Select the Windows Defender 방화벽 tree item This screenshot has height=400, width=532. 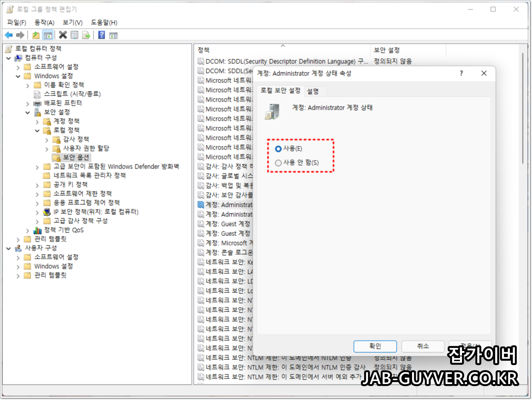pyautogui.click(x=116, y=166)
